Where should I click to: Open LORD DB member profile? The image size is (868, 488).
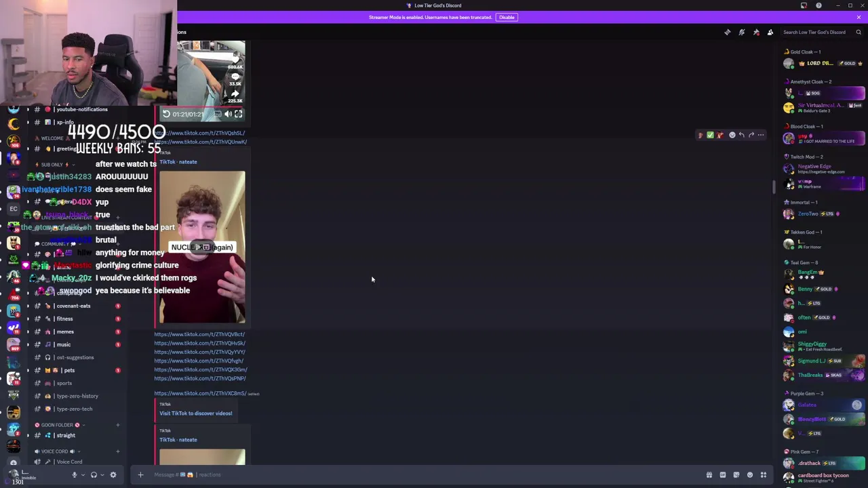coord(824,64)
